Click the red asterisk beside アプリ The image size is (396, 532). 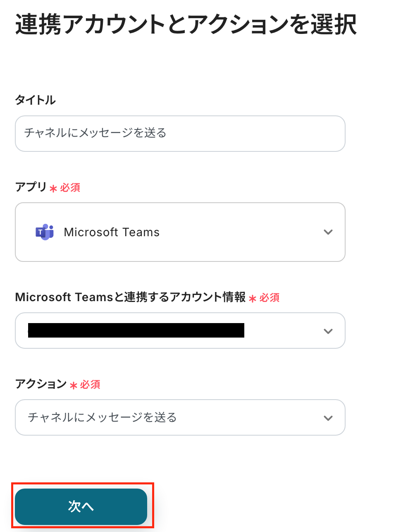coord(53,189)
